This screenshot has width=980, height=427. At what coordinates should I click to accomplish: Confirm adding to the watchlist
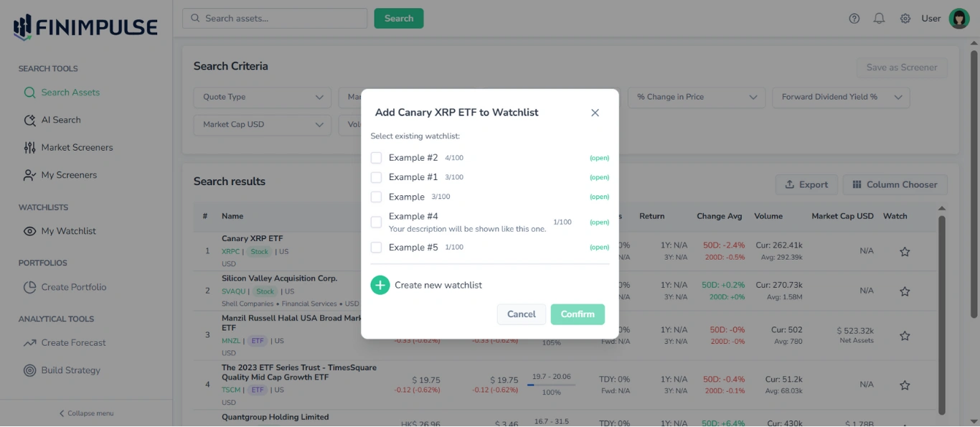(x=578, y=314)
